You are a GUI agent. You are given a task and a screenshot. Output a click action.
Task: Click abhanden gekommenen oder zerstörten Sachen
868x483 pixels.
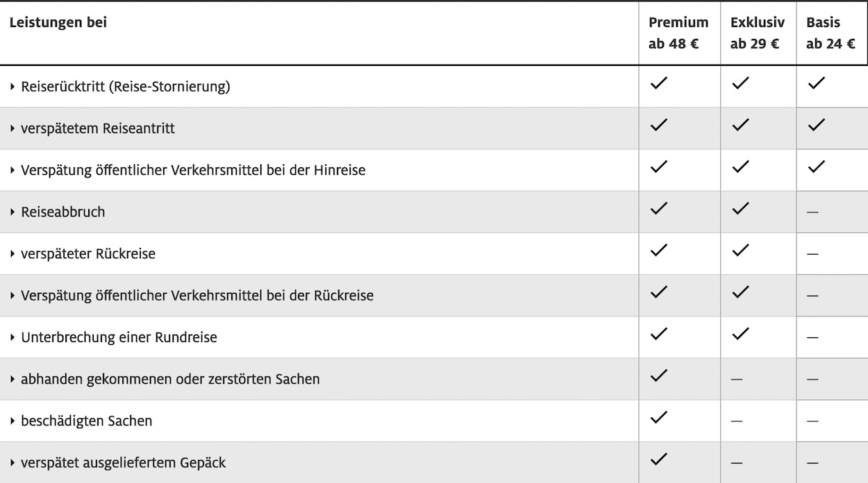(170, 379)
